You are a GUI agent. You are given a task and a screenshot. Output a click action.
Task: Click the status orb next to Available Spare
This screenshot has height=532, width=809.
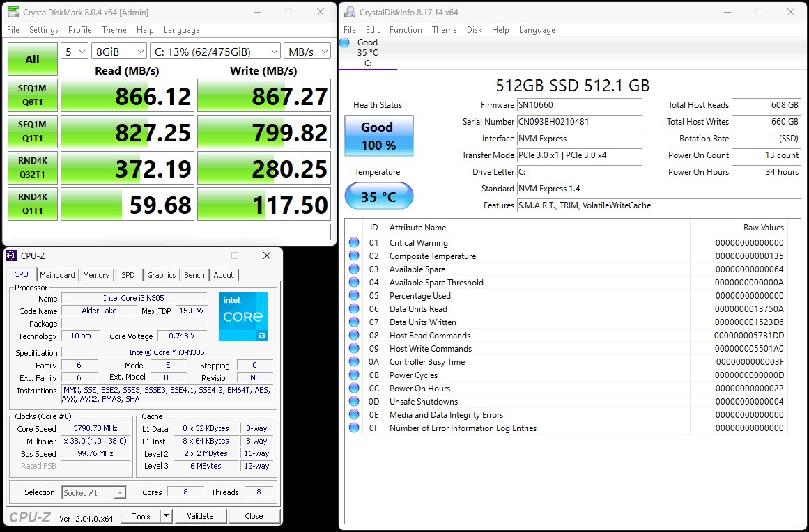click(x=354, y=269)
